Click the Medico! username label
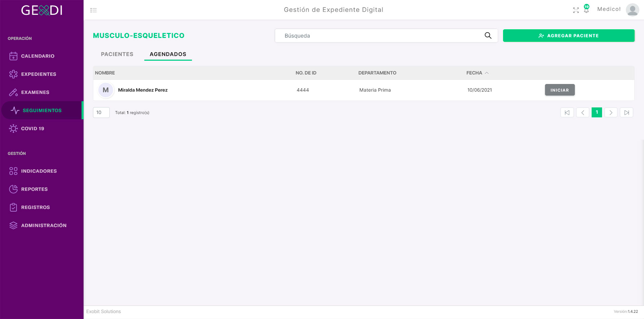The image size is (644, 319). 609,9
